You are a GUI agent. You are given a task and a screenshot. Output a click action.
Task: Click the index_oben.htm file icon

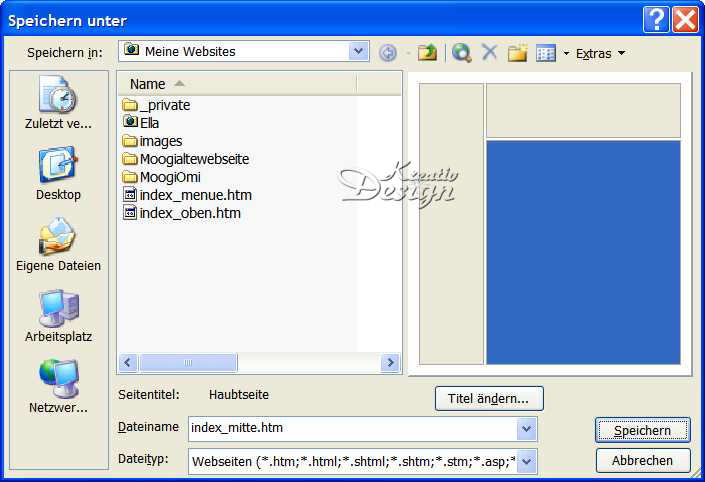[129, 213]
